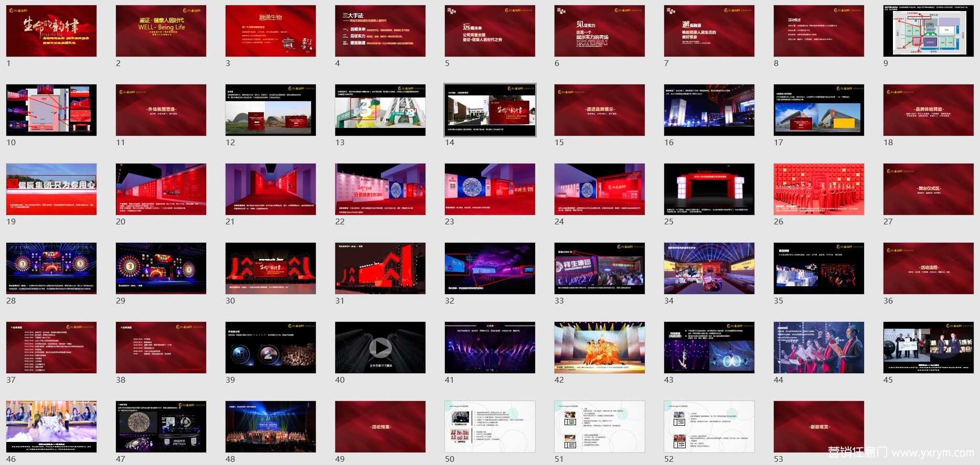
Task: Select slide 49 '活动预案' section thumbnail
Action: [x=380, y=427]
